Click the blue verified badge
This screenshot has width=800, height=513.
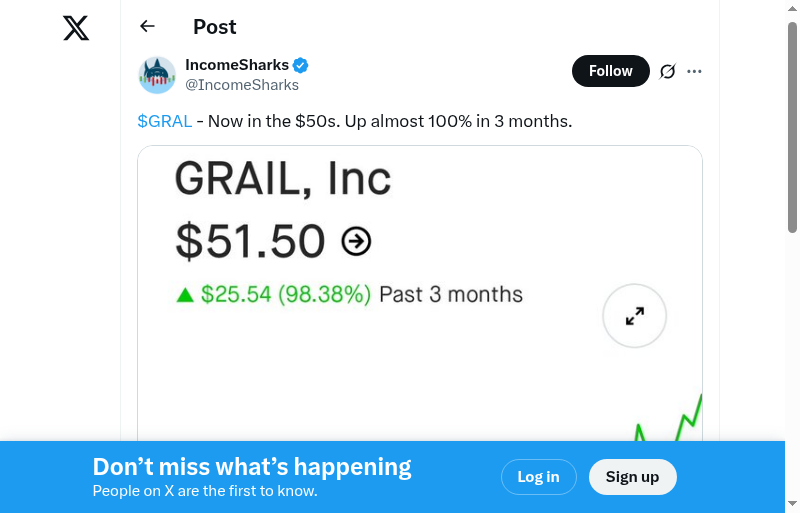301,66
